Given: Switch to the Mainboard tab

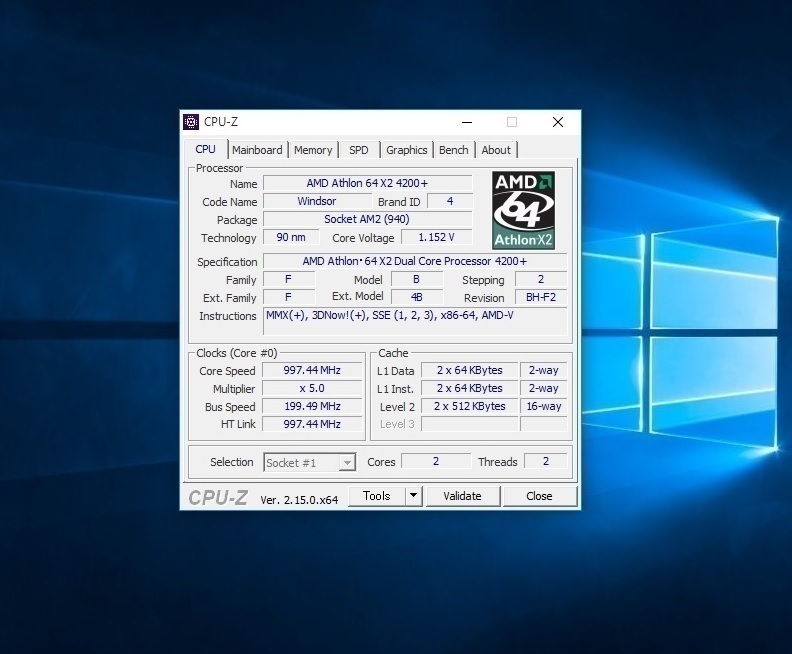Looking at the screenshot, I should tap(257, 150).
